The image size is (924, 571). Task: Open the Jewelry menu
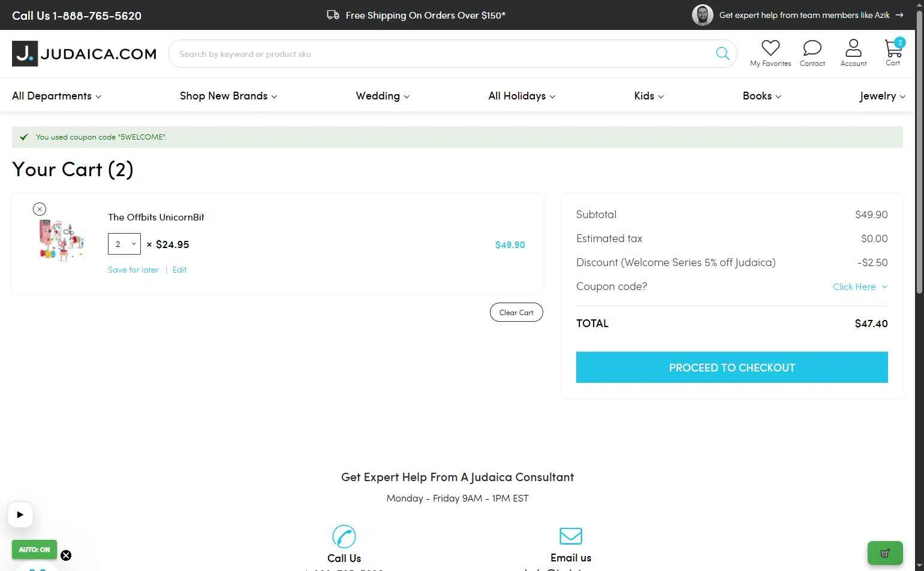[882, 96]
